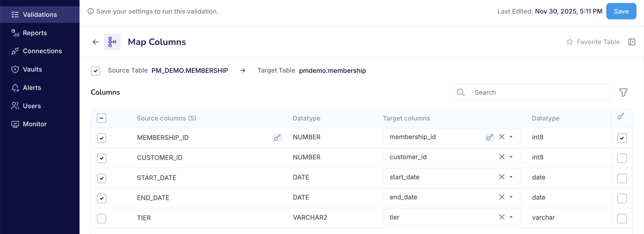Save the validation settings

[x=621, y=11]
